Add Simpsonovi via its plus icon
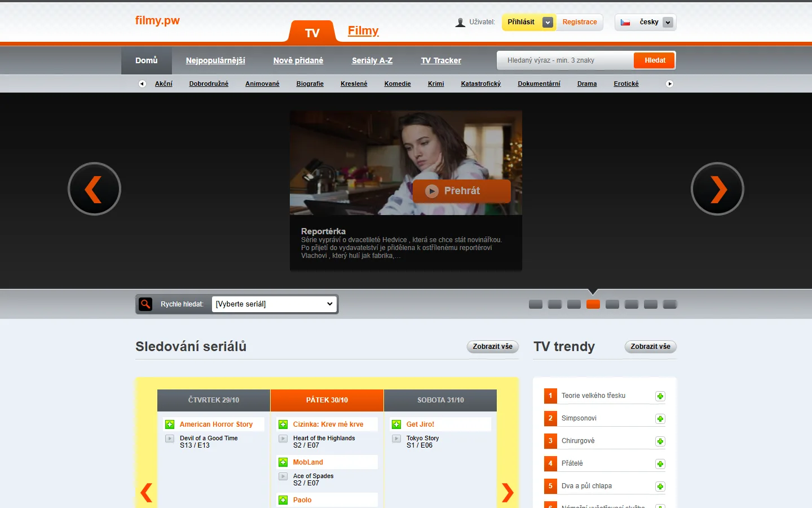Viewport: 812px width, 508px height. click(660, 419)
